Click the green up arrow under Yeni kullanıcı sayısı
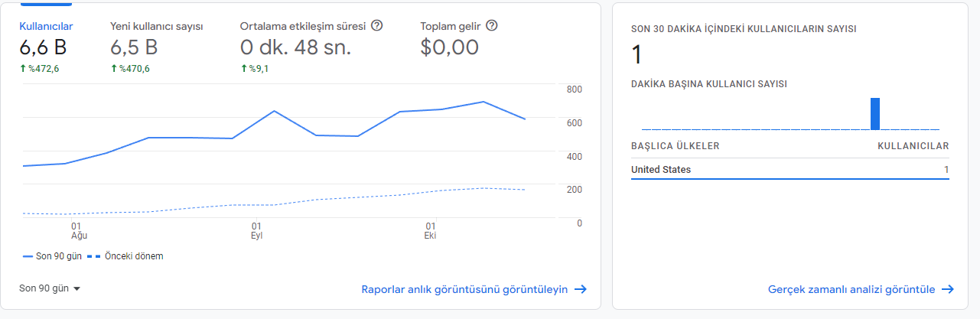 click(114, 69)
